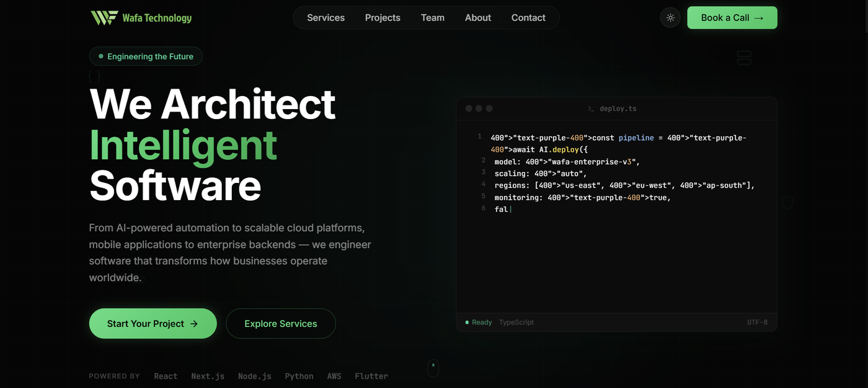The image size is (868, 388).
Task: Click the code line starting with "model:"
Action: click(x=567, y=162)
